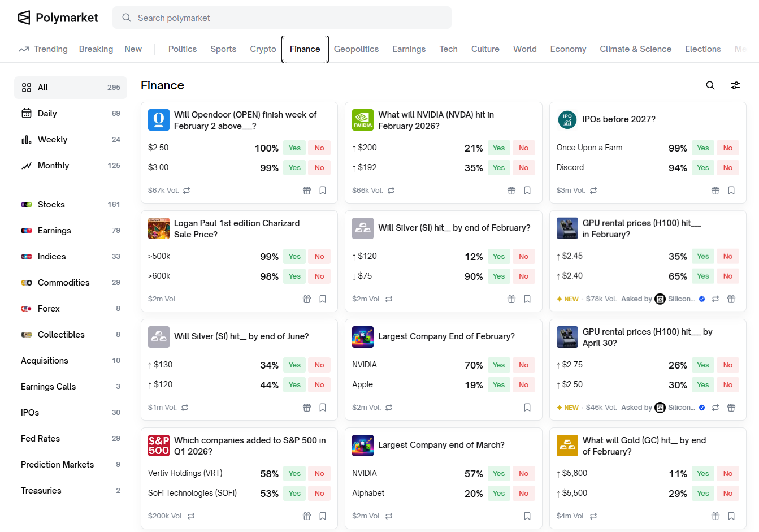Viewport: 759px width, 532px height.
Task: Click the Daily calendar icon in the sidebar
Action: click(27, 113)
